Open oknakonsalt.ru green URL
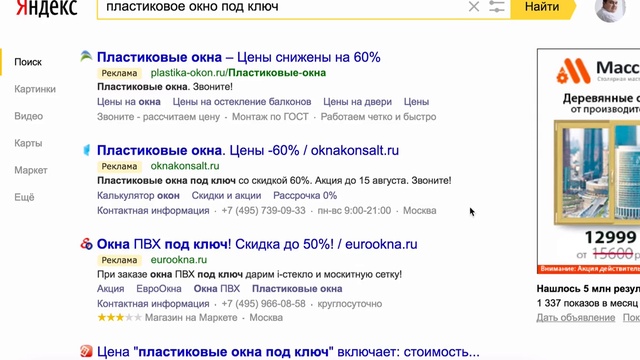The image size is (640, 360). [x=185, y=166]
